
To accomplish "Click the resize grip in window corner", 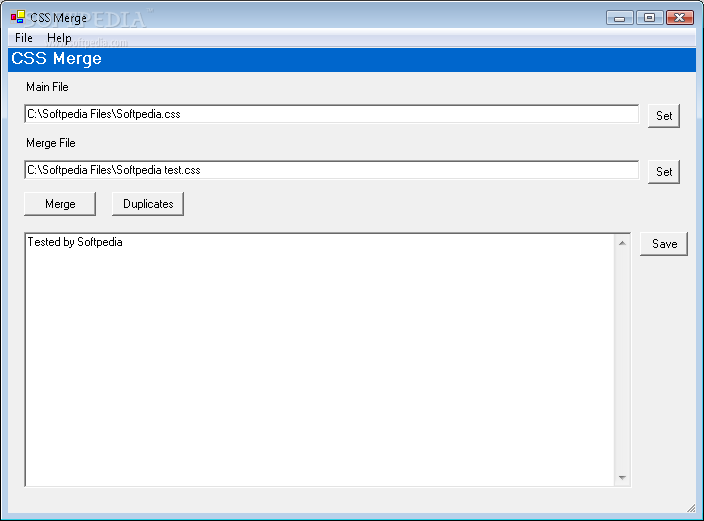I will point(691,508).
